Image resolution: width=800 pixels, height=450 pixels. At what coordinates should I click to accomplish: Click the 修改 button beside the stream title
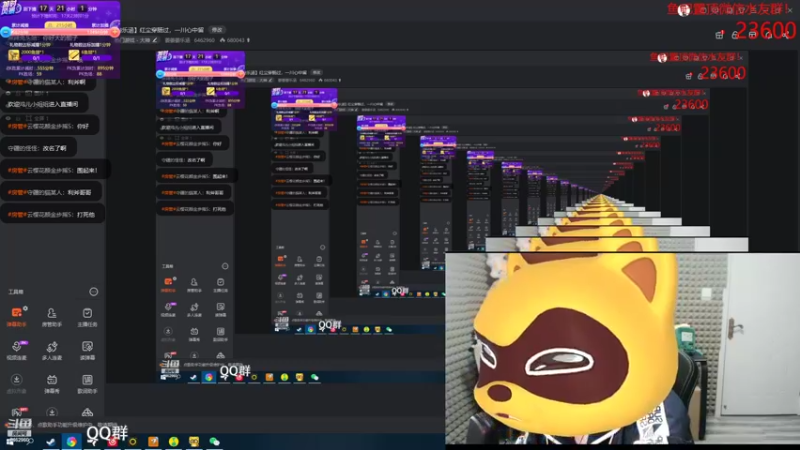pos(217,30)
